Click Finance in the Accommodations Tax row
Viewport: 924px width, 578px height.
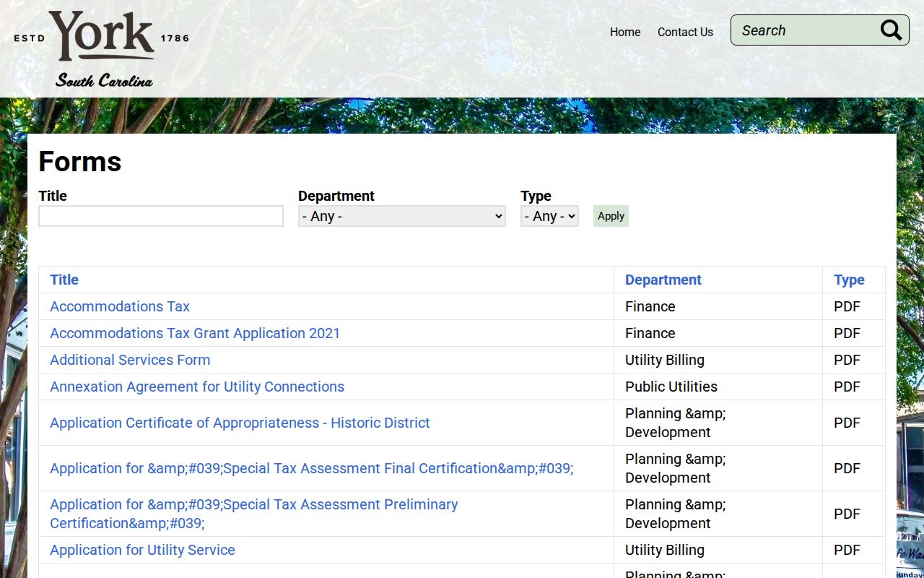[650, 306]
